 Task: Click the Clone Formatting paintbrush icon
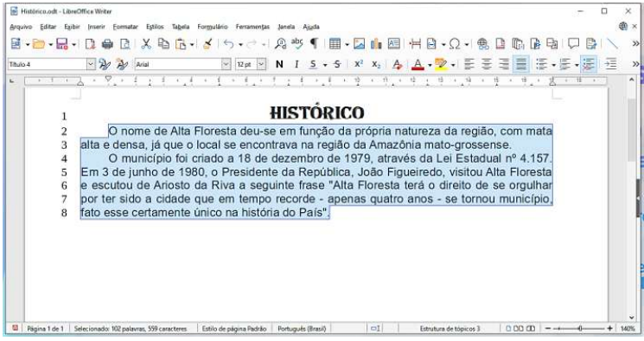click(x=207, y=43)
